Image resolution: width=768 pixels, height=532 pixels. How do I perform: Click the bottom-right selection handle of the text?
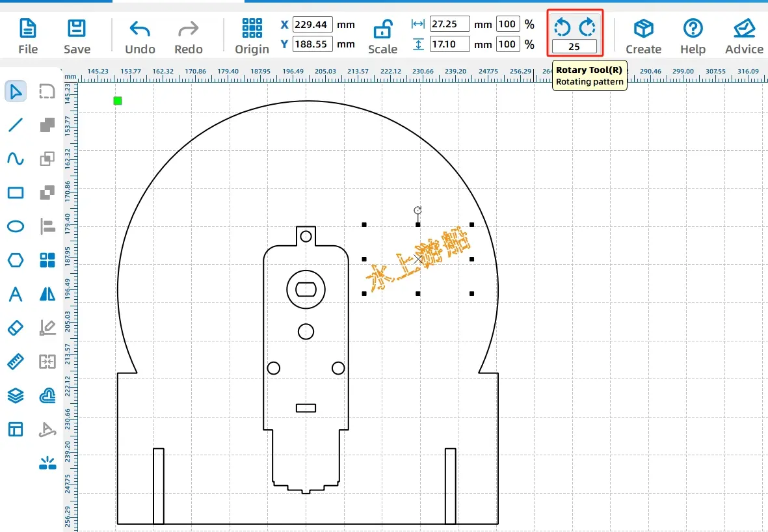471,294
